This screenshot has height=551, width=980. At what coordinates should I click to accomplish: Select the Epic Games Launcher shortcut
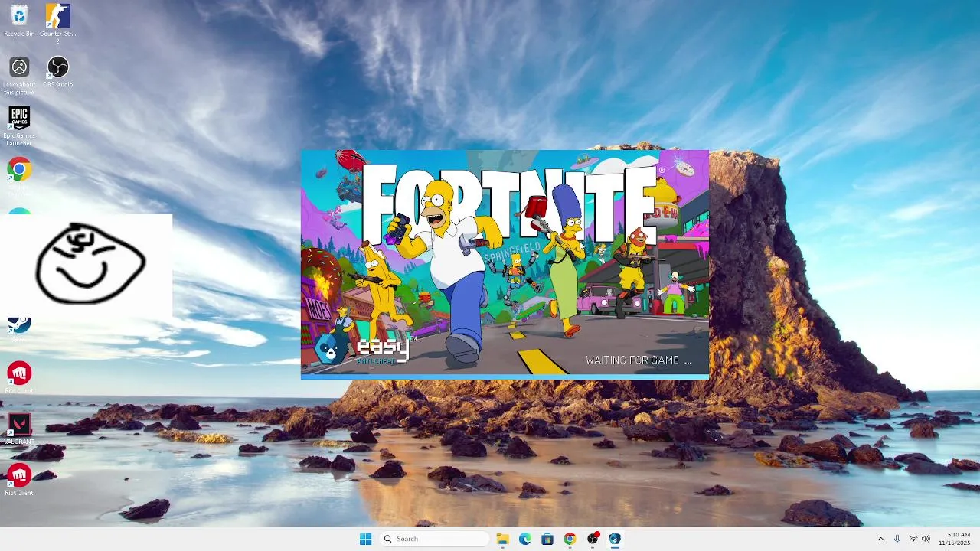pos(19,126)
